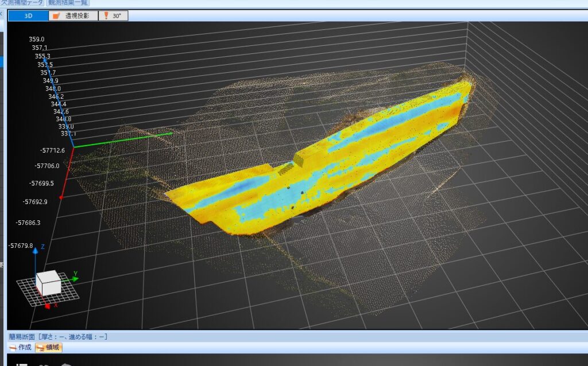The width and height of the screenshot is (588, 366).
Task: Toggle the 領域 region button
Action: pos(49,347)
